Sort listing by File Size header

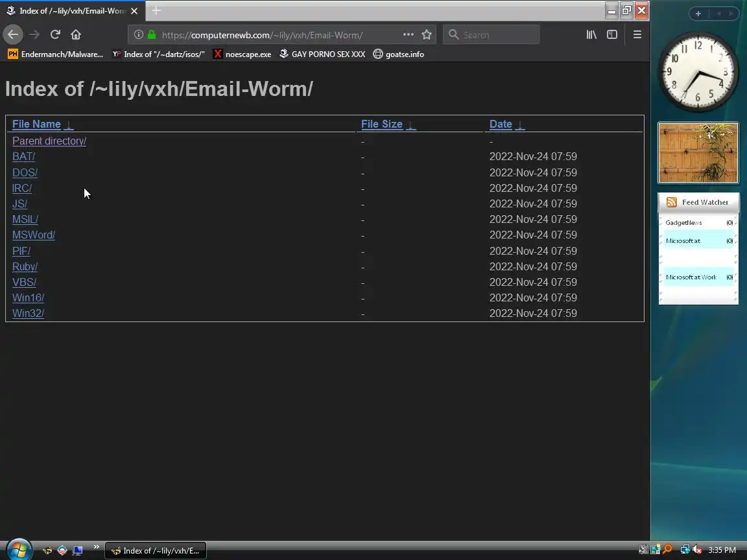pos(381,124)
